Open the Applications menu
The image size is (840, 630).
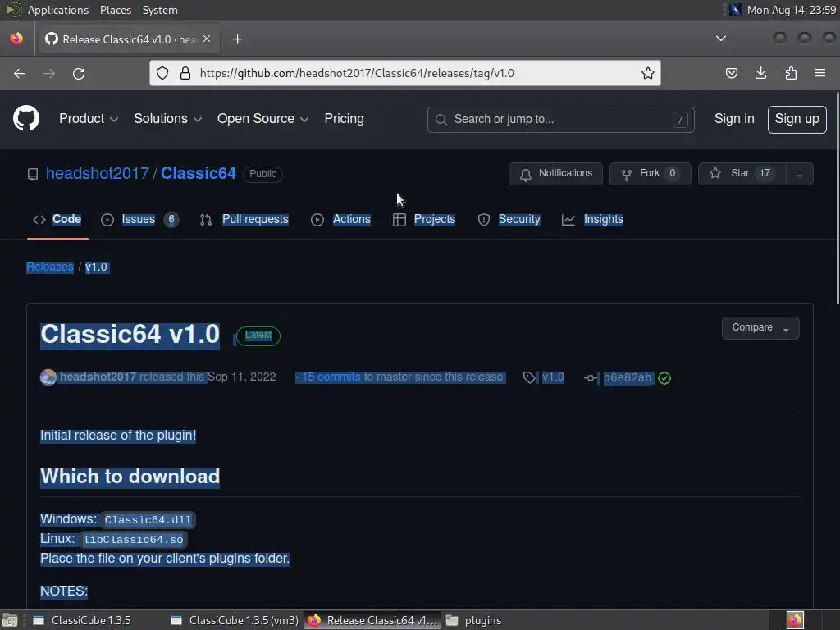click(58, 10)
